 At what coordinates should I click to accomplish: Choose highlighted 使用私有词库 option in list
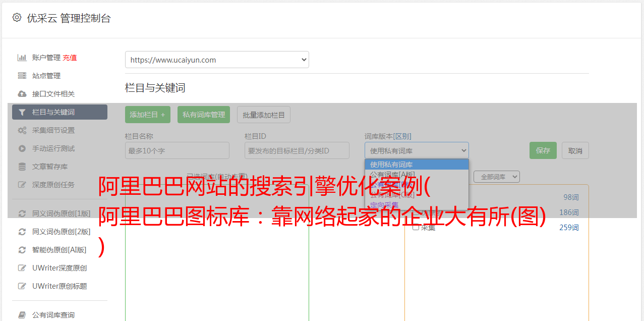pos(417,165)
